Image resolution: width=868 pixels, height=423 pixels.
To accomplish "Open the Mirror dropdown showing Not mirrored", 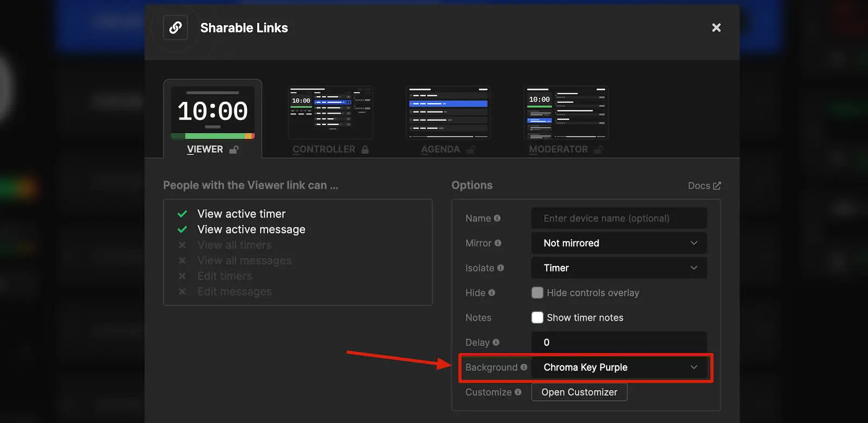I will [x=619, y=243].
